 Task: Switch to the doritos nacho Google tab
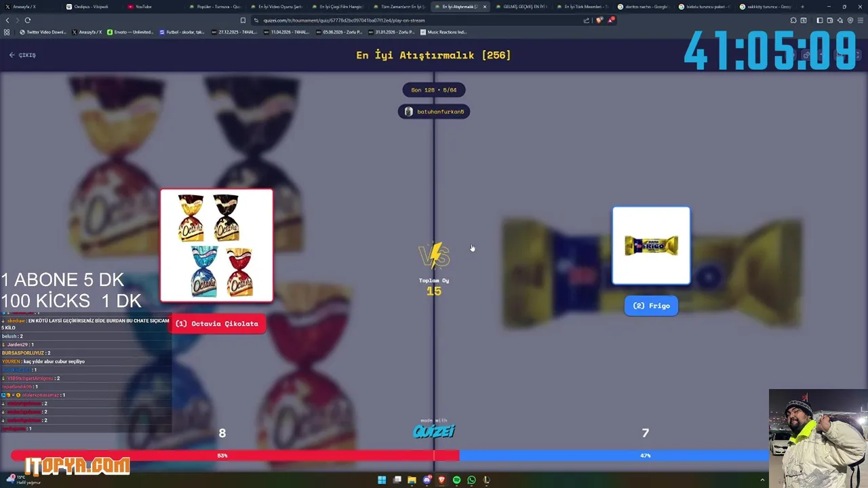[642, 7]
